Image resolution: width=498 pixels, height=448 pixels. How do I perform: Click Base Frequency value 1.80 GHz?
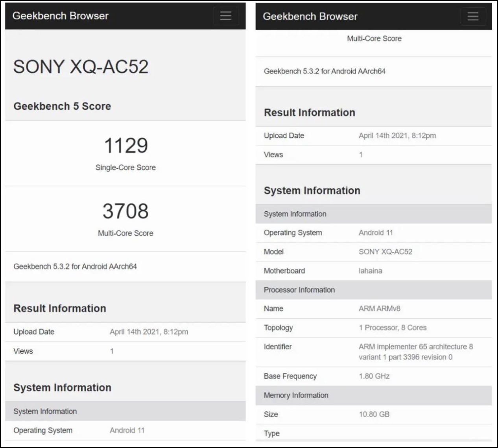coord(374,376)
